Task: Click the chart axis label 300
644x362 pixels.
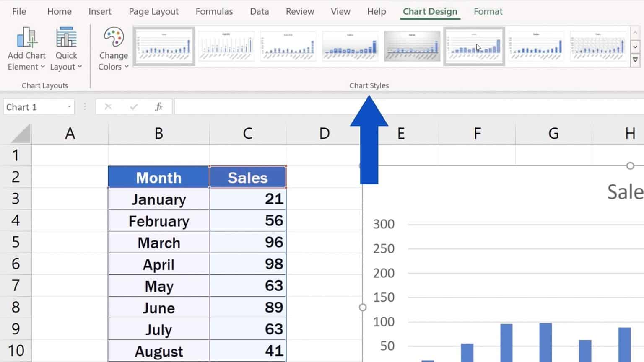Action: pyautogui.click(x=384, y=224)
